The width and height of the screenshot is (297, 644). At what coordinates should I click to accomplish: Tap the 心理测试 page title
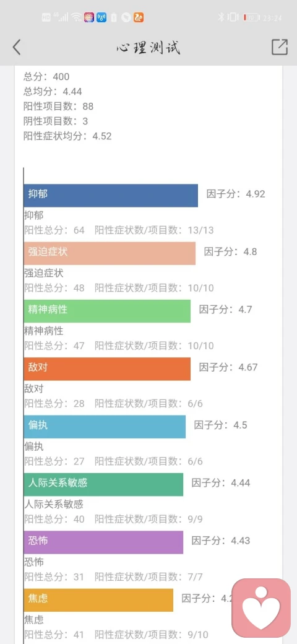pyautogui.click(x=148, y=48)
